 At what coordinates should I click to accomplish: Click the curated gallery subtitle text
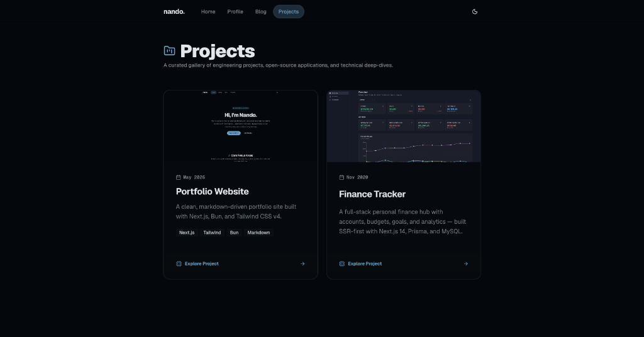click(x=278, y=65)
